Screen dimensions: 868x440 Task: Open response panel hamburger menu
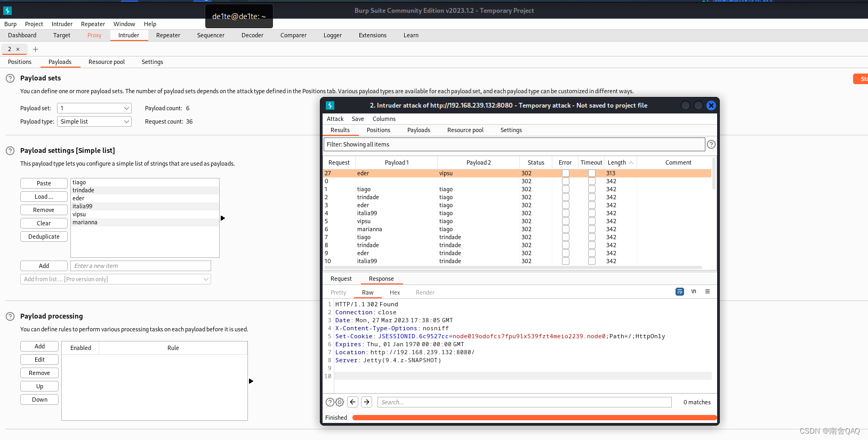pyautogui.click(x=708, y=292)
